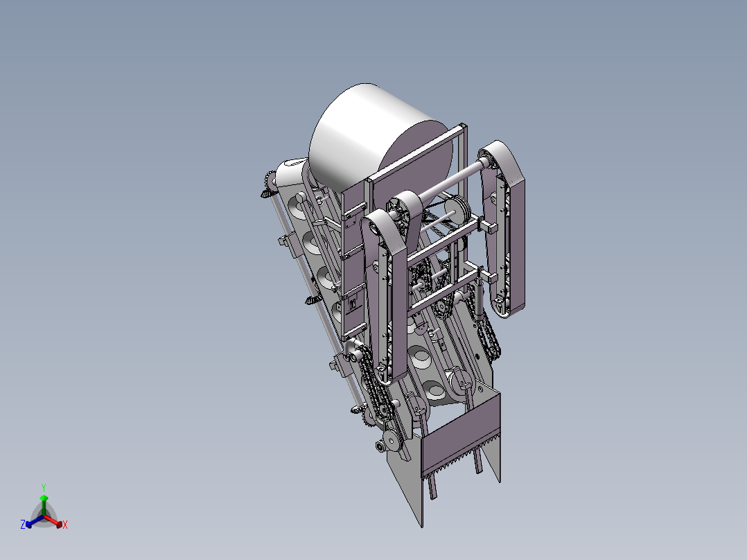Image resolution: width=747 pixels, height=560 pixels.
Task: Click the red X axis of the orientation triad
Action: [x=54, y=521]
